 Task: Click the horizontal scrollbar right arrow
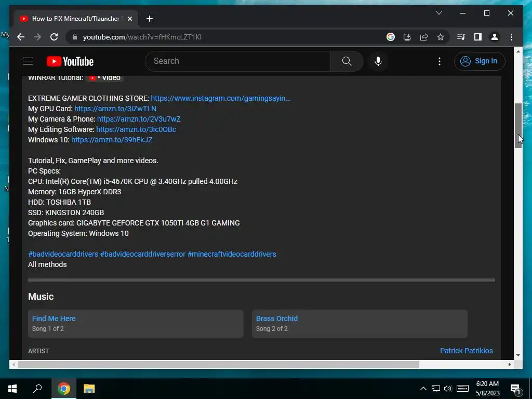click(x=509, y=364)
